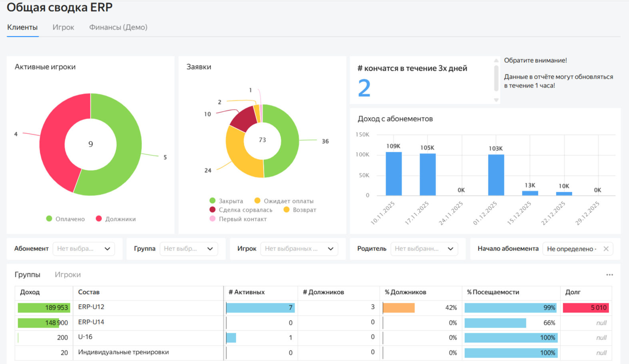
Task: Switch to the Игрок tab
Action: tap(63, 27)
